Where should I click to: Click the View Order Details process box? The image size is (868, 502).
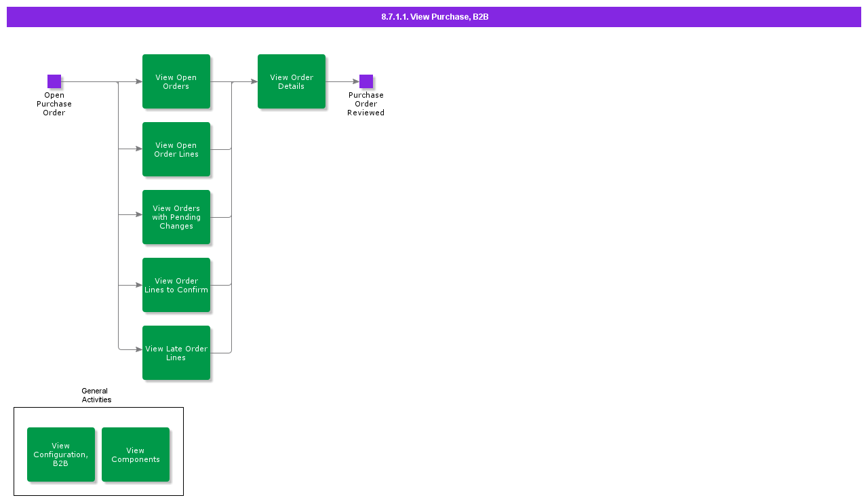[x=292, y=81]
